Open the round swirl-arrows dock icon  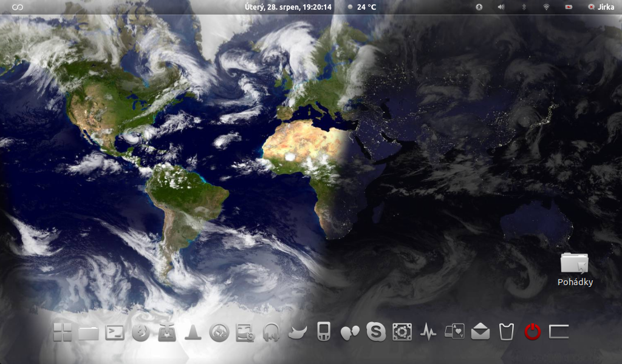219,332
